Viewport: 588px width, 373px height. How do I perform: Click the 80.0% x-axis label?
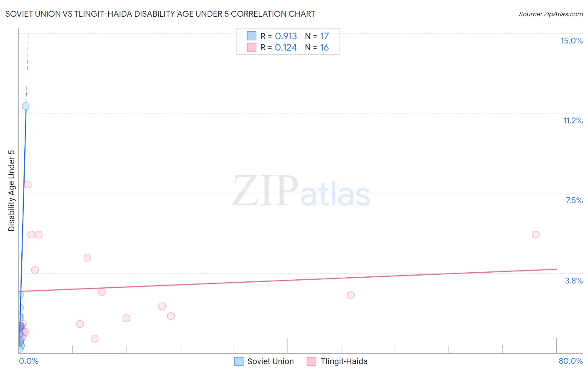pyautogui.click(x=570, y=361)
